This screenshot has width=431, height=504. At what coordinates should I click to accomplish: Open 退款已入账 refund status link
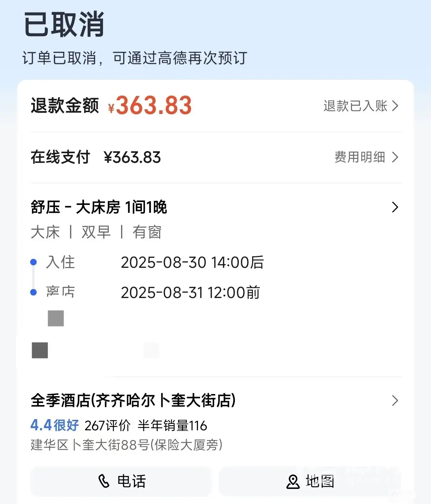355,106
